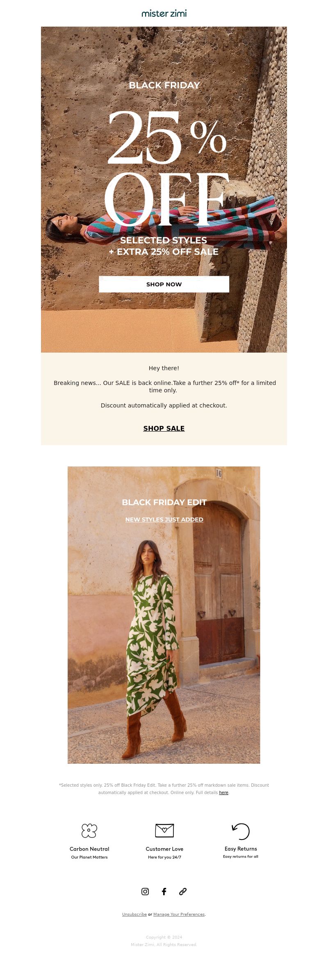Click the Unsubscribe link

134,914
